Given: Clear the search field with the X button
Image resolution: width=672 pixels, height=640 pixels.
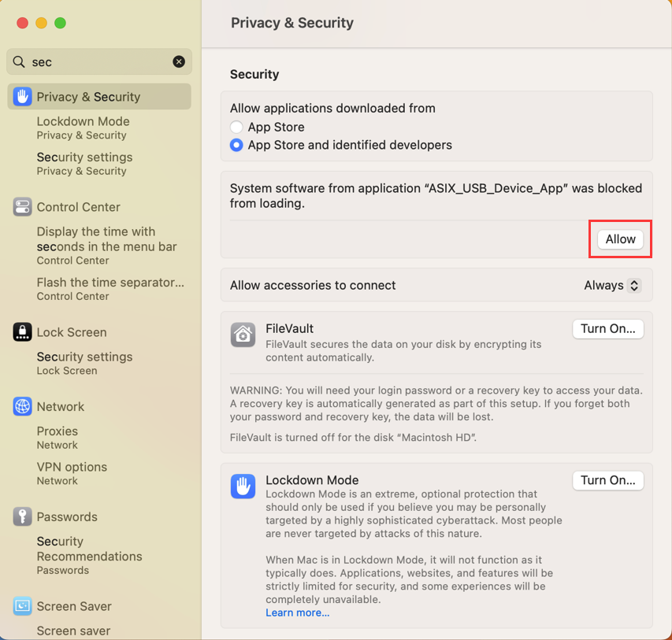Looking at the screenshot, I should click(179, 61).
